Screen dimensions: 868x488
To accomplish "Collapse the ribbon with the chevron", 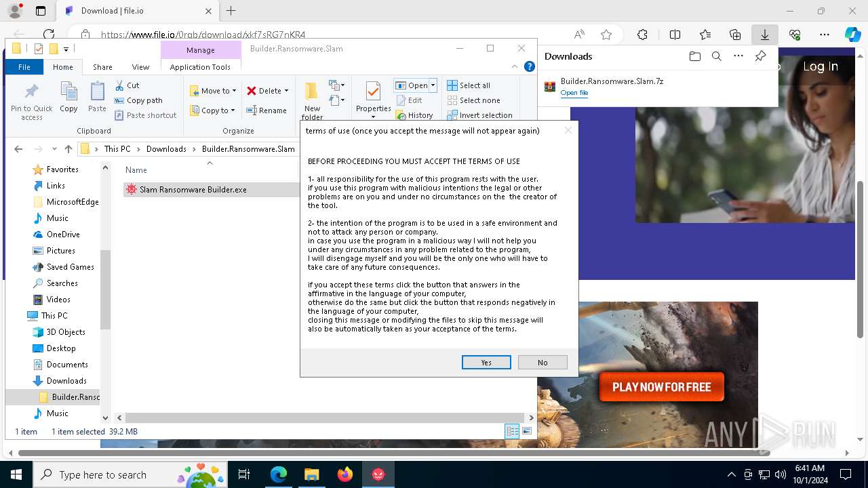I will 515,66.
